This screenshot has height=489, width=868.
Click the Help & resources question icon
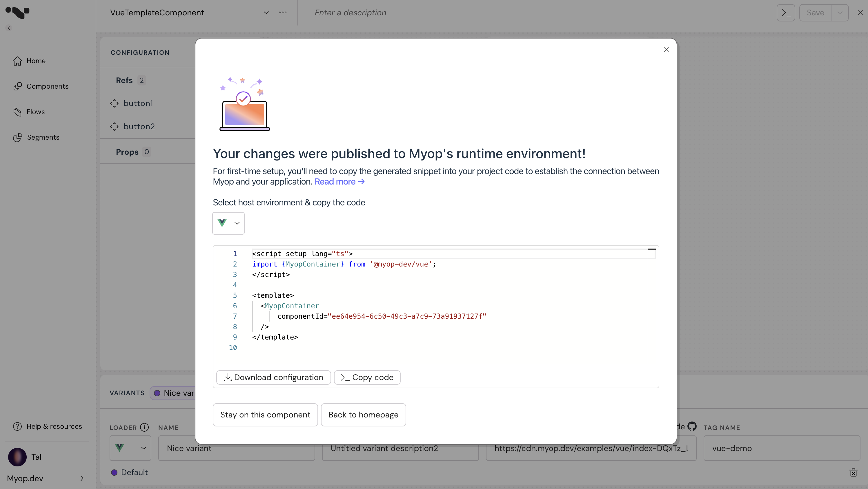[17, 426]
